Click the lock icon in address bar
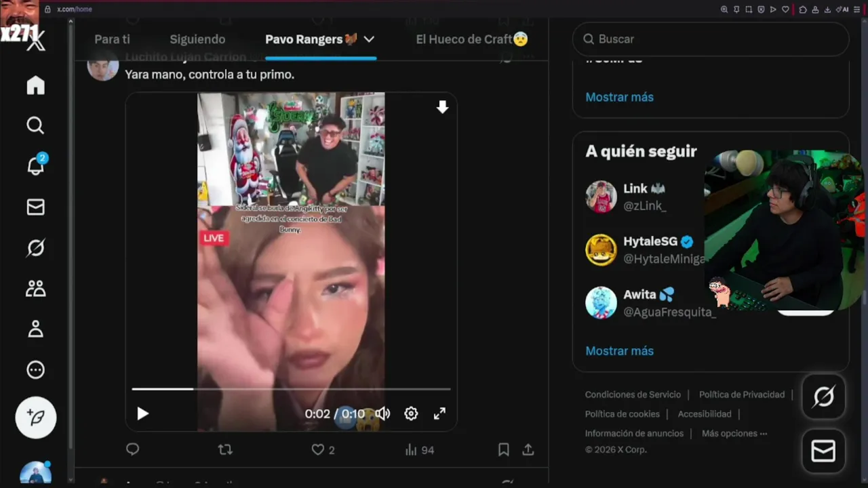Viewport: 868px width, 488px height. tap(47, 9)
